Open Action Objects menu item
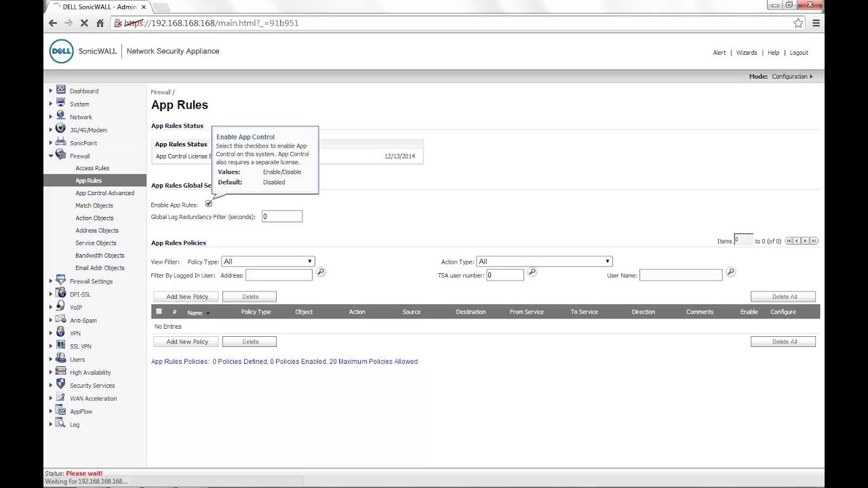This screenshot has height=488, width=868. (x=94, y=218)
